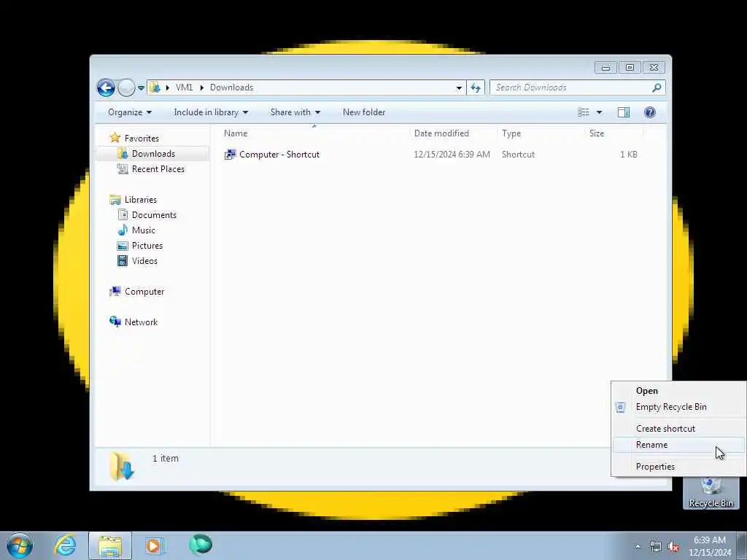The width and height of the screenshot is (747, 560).
Task: Select Downloads under Favorites
Action: (153, 153)
